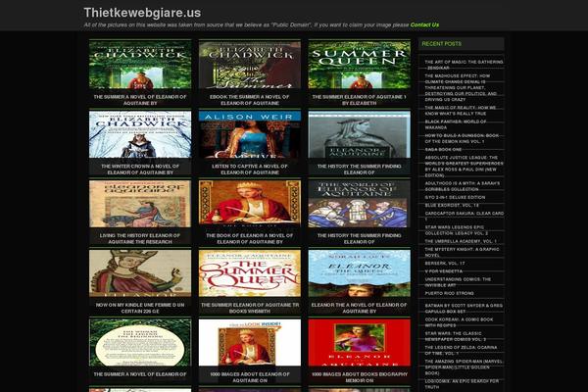Screen dimensions: 588x392
Task: Open 'Adulthood Is a Myth' Sarah's Scribbles post
Action: [462, 186]
